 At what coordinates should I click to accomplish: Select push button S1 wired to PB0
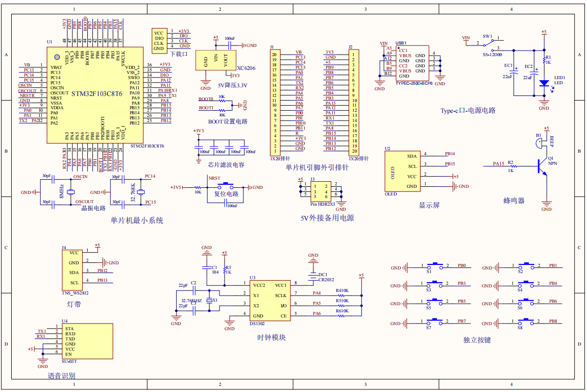coord(435,266)
